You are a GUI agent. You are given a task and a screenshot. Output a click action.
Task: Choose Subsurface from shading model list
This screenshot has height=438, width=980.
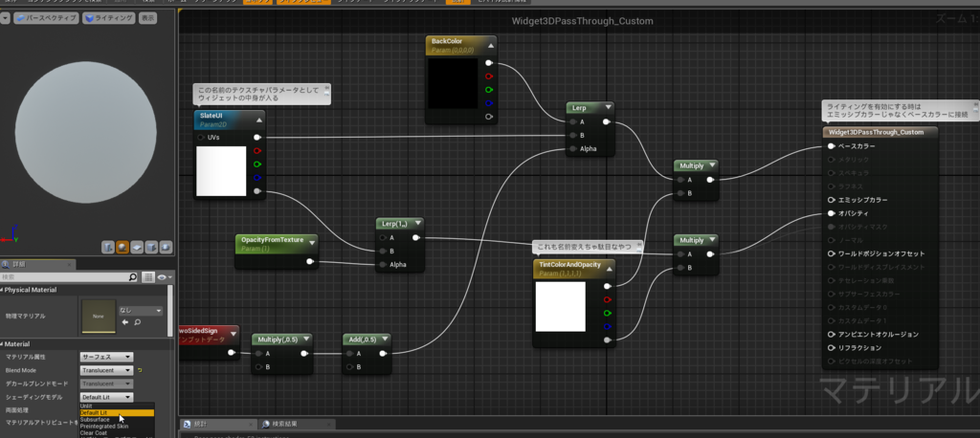tap(116, 420)
